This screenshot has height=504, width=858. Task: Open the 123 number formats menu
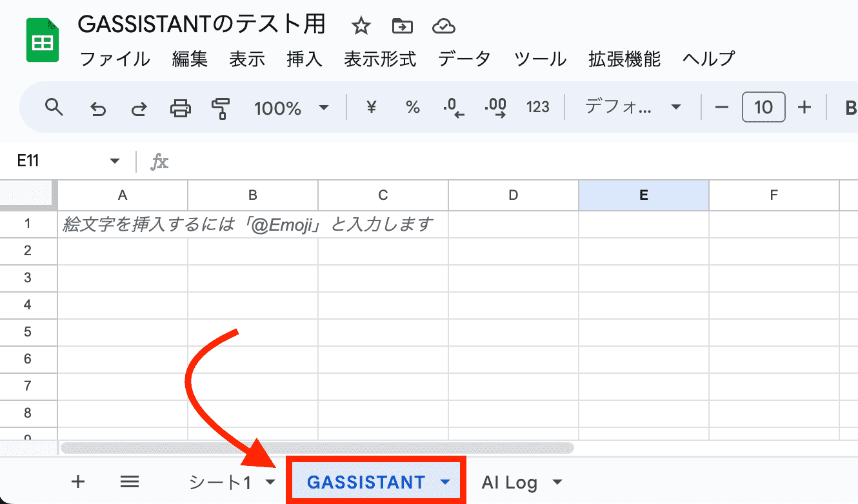point(538,107)
